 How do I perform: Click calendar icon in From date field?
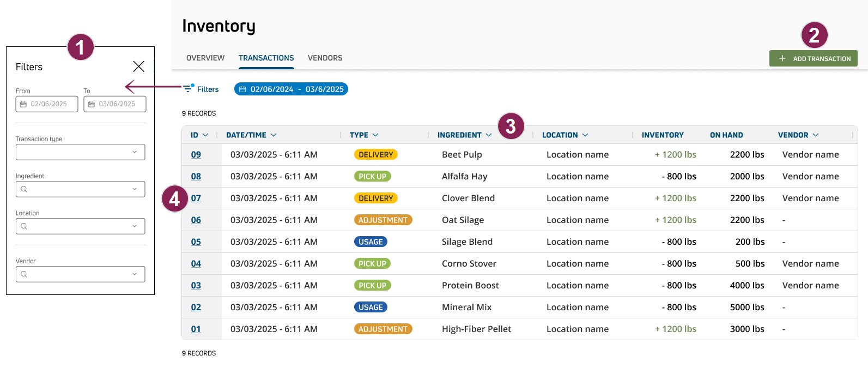[x=23, y=104]
